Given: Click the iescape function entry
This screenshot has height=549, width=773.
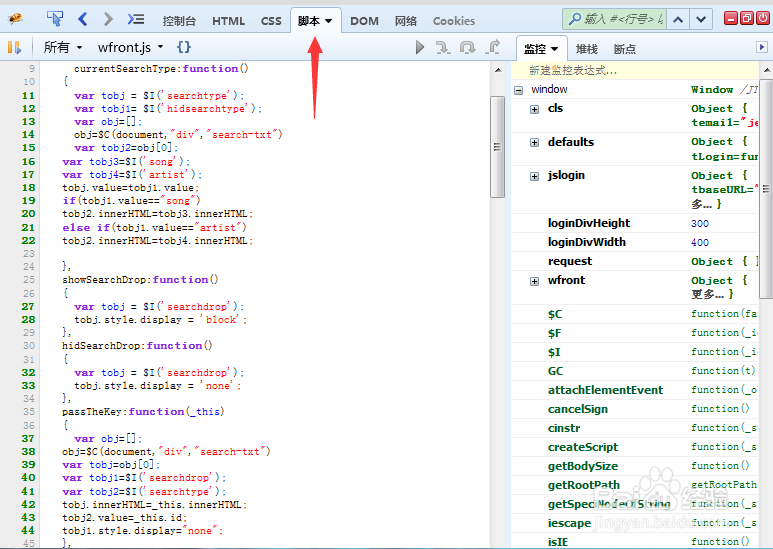Looking at the screenshot, I should point(569,523).
